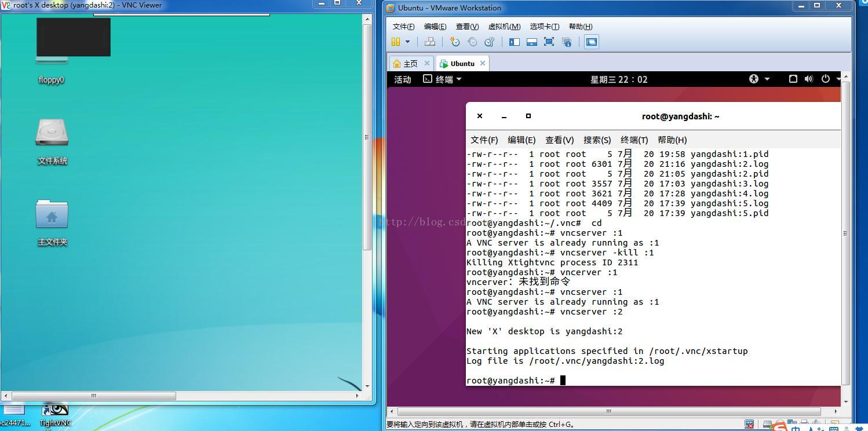Click the window icon in Ubuntu system tray
Viewport: 868px width, 431px height.
click(x=793, y=79)
